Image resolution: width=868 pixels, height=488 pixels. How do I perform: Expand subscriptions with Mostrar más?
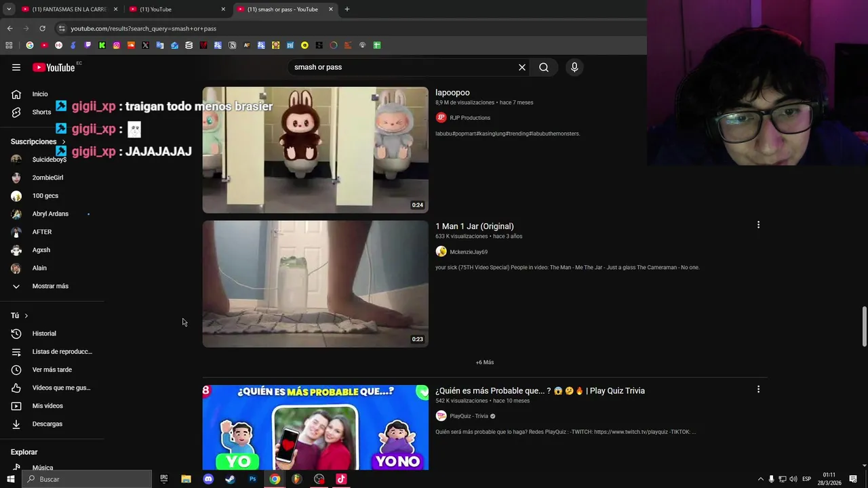coord(50,286)
